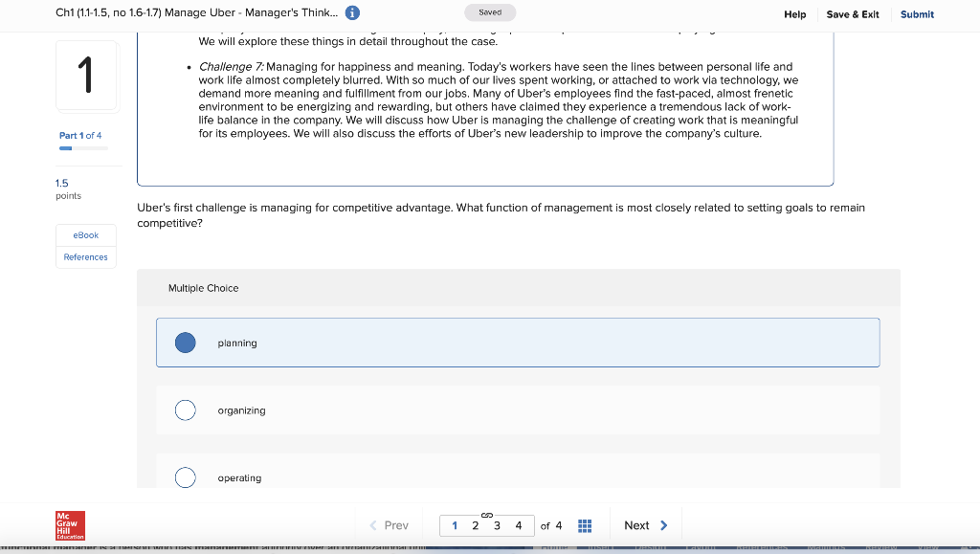Screen dimensions: 980x554
Task: Click the Saved status pill
Action: (x=490, y=11)
